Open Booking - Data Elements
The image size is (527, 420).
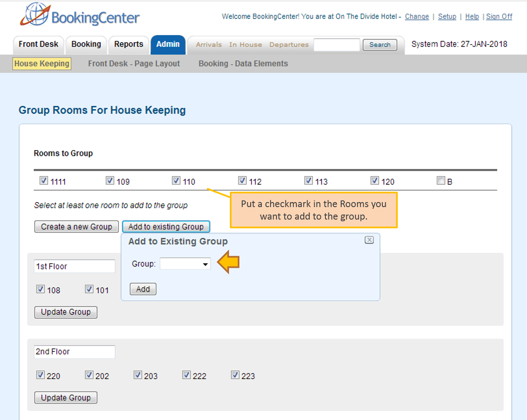tap(243, 64)
